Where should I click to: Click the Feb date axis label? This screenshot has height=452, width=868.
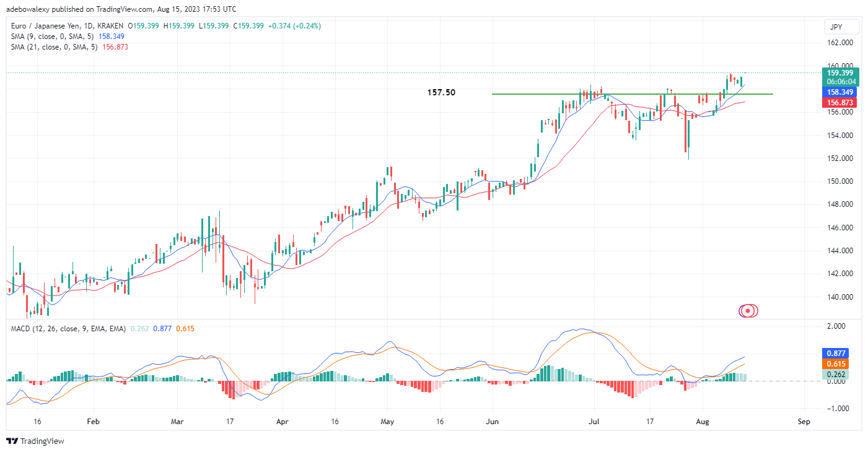click(93, 422)
